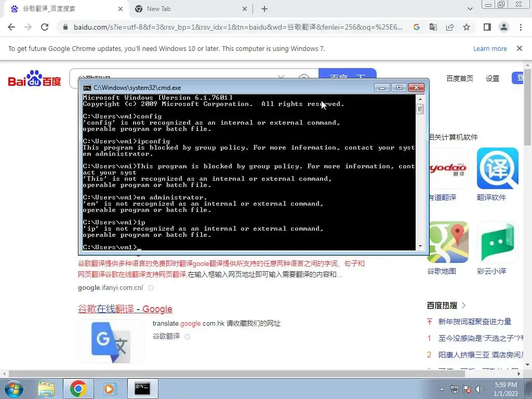Open a new tab with plus button
Image resolution: width=532 pixels, height=399 pixels.
click(x=264, y=9)
